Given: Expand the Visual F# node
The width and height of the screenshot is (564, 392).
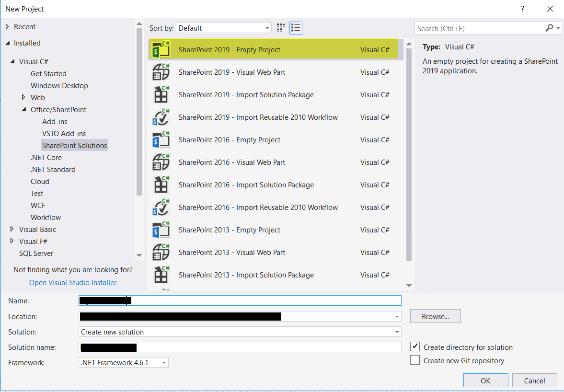Looking at the screenshot, I should [x=12, y=241].
